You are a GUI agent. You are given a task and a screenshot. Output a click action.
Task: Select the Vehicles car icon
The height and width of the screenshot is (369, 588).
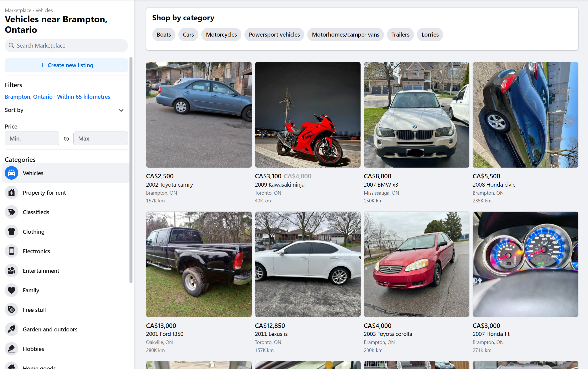tap(12, 173)
